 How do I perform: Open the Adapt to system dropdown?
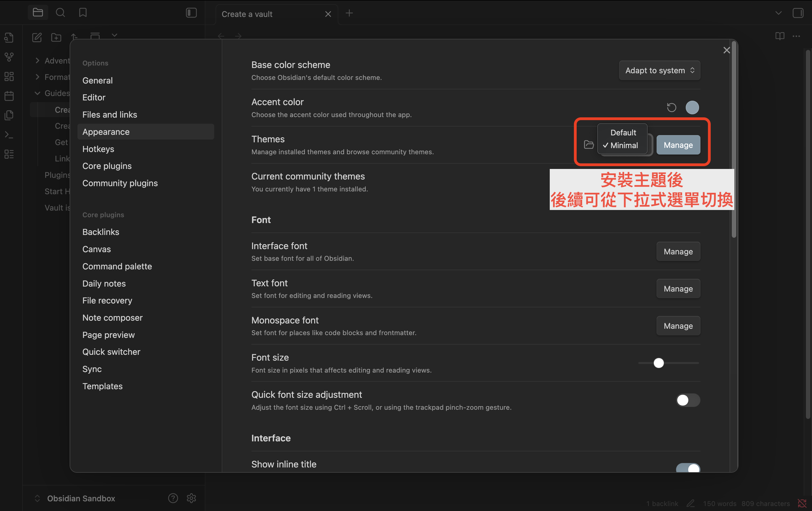[659, 70]
